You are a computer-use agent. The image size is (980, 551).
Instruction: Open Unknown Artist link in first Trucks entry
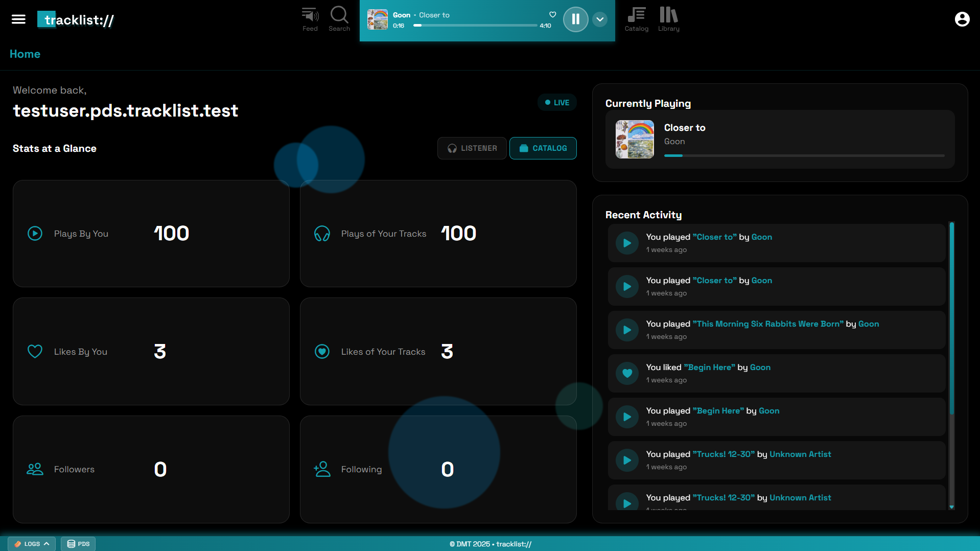coord(800,454)
